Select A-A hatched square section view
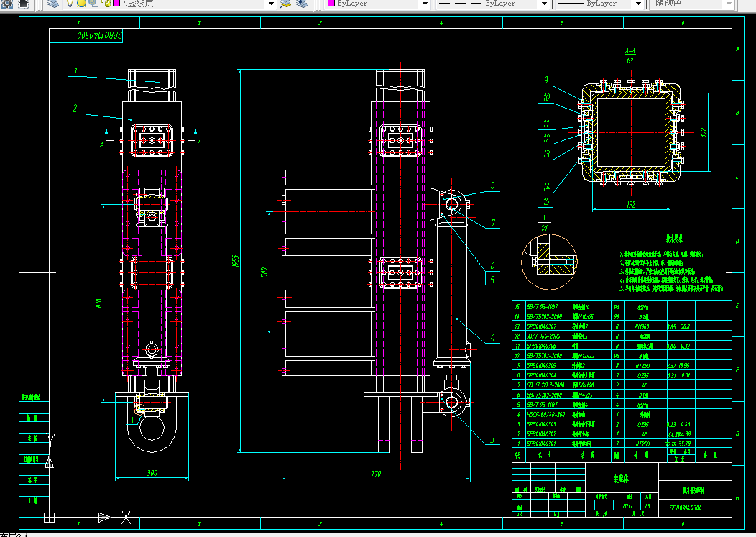756x537 pixels. coord(631,133)
